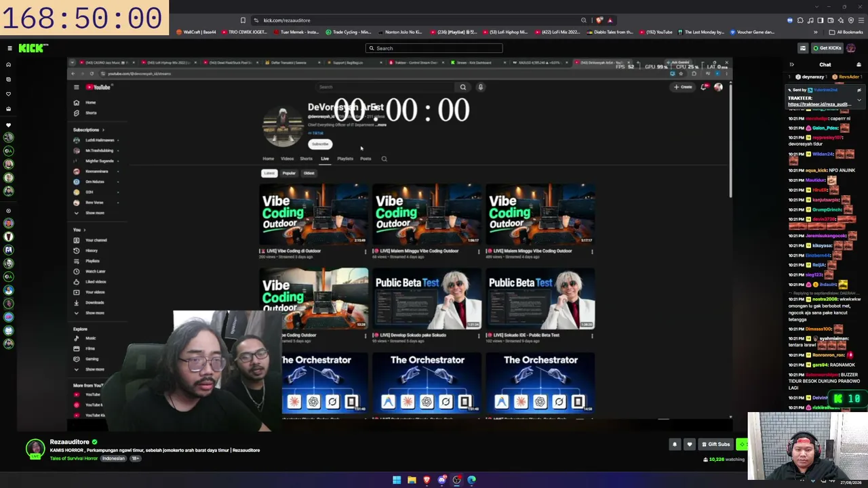Open Music in YouTube Explore section
The width and height of the screenshot is (868, 488).
click(x=85, y=338)
